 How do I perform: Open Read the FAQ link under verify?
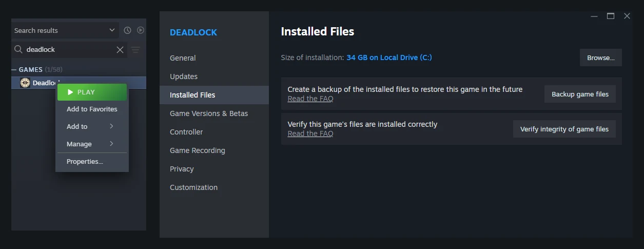(310, 133)
